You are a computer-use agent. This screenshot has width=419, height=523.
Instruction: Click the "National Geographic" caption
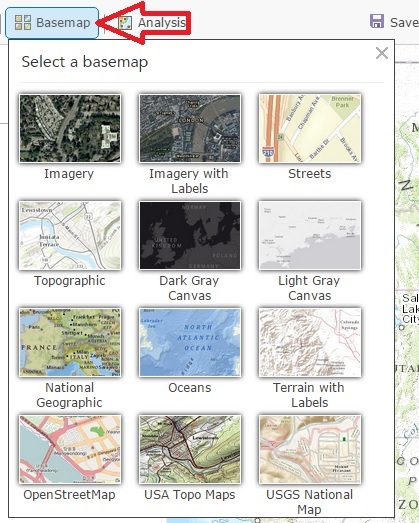[x=69, y=395]
